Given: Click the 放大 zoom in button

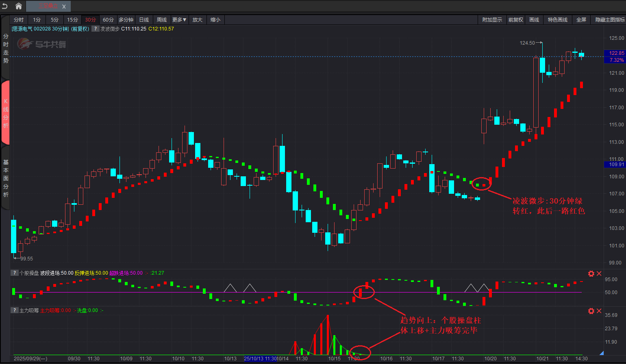Looking at the screenshot, I should coord(197,20).
